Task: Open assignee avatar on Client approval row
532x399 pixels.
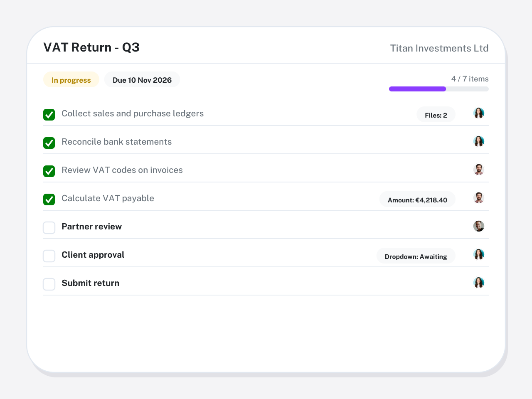Action: click(x=479, y=254)
